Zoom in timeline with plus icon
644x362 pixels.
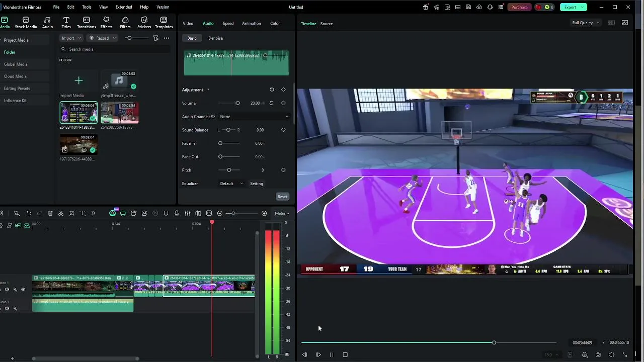point(264,213)
